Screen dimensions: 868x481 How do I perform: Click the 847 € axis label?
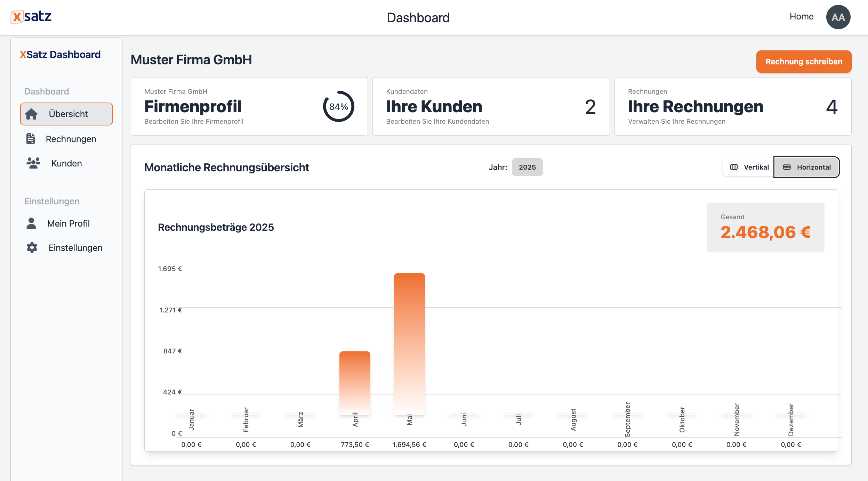(x=172, y=351)
